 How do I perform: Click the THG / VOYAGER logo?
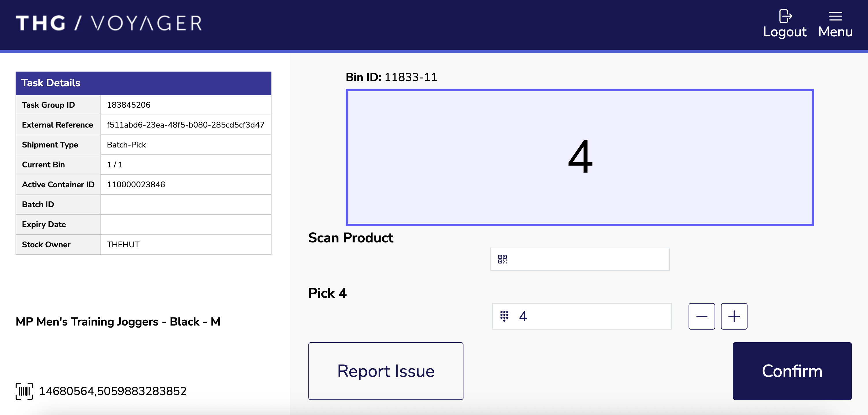click(109, 23)
